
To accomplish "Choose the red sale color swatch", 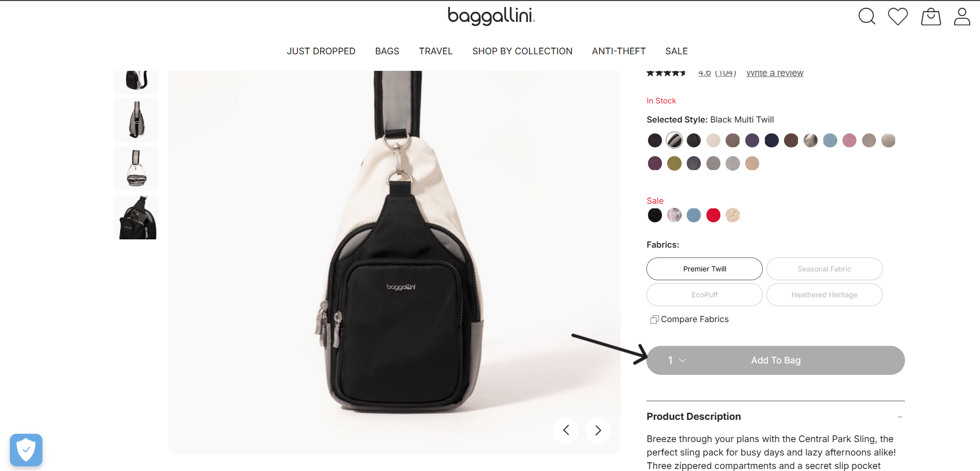I will [713, 215].
